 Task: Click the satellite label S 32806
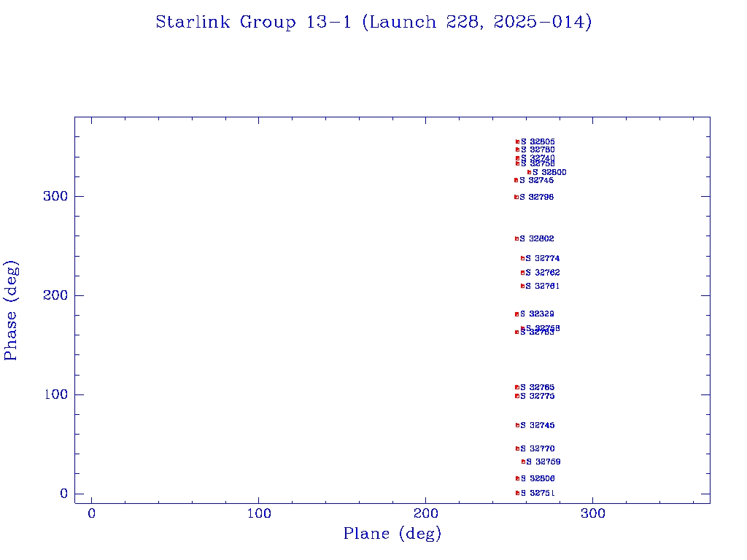tap(538, 478)
